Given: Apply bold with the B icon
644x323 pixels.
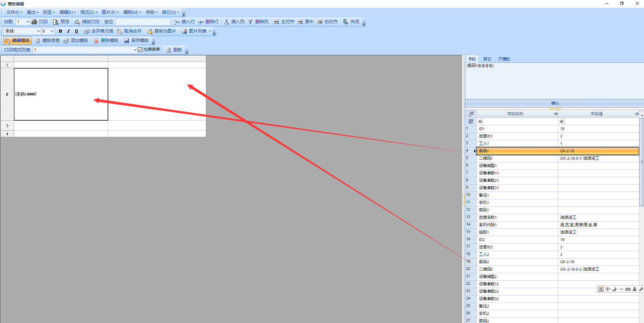Looking at the screenshot, I should (60, 31).
